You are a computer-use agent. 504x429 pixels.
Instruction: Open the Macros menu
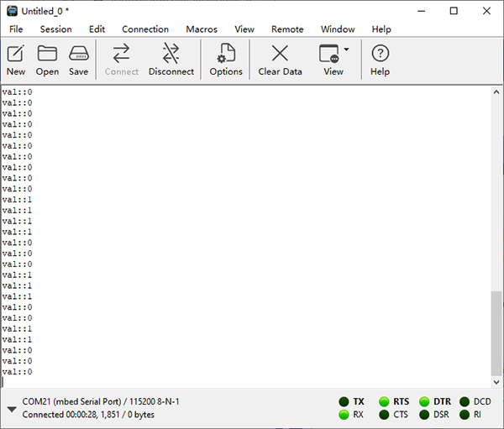tap(202, 29)
